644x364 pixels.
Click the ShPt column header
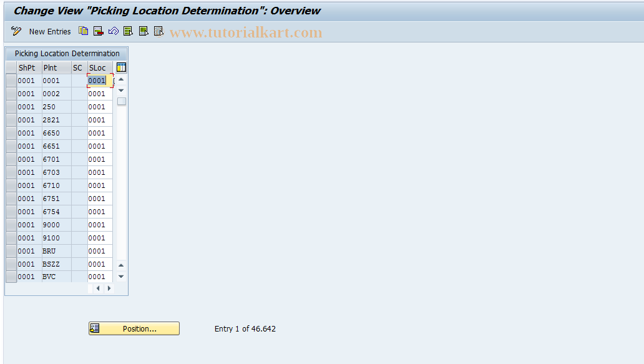[x=29, y=68]
